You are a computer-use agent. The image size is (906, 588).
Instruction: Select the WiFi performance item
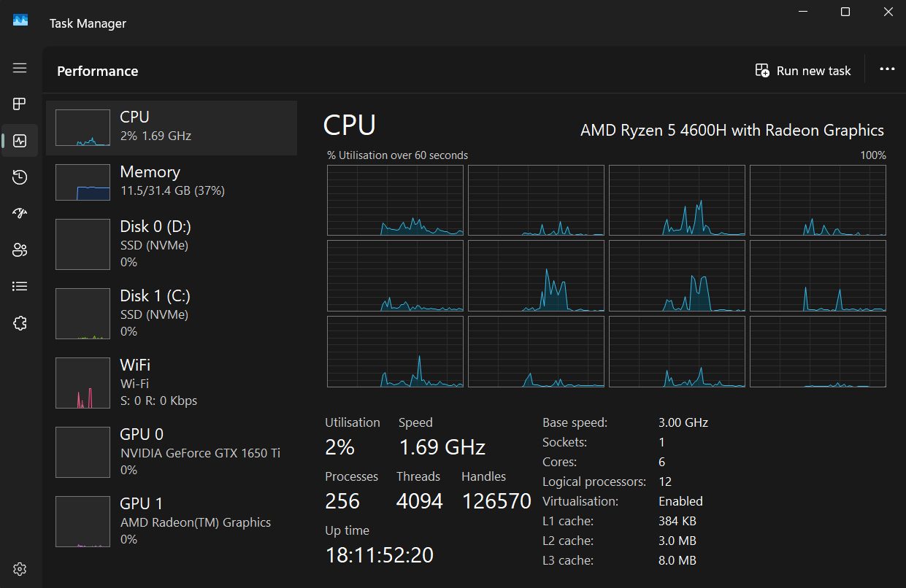coord(171,382)
